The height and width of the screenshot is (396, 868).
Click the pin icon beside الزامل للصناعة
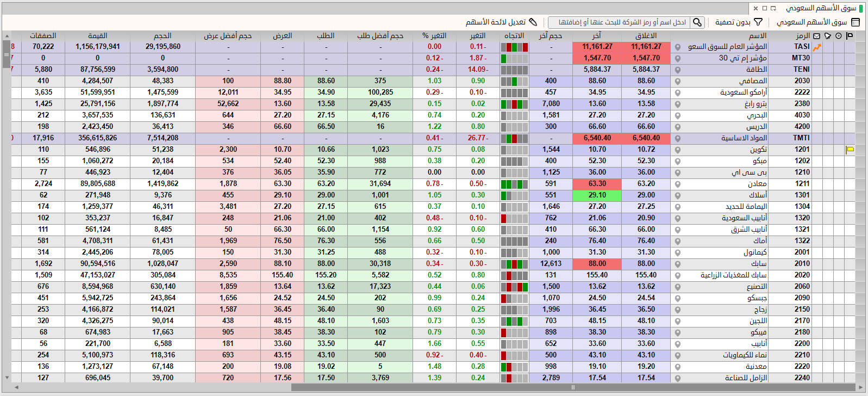click(x=678, y=378)
